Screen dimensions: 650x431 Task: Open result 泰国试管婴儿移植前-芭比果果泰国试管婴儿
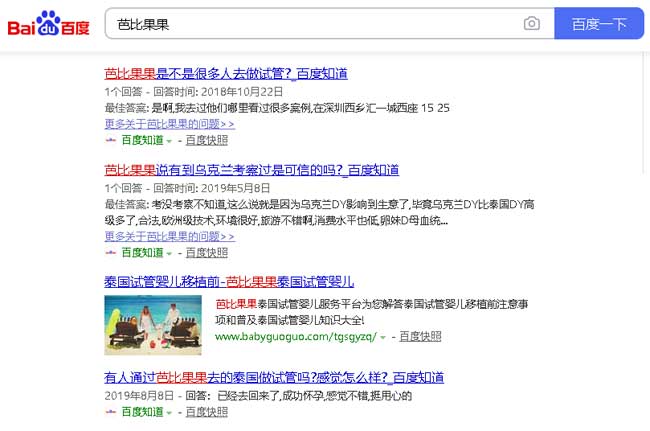(x=229, y=282)
